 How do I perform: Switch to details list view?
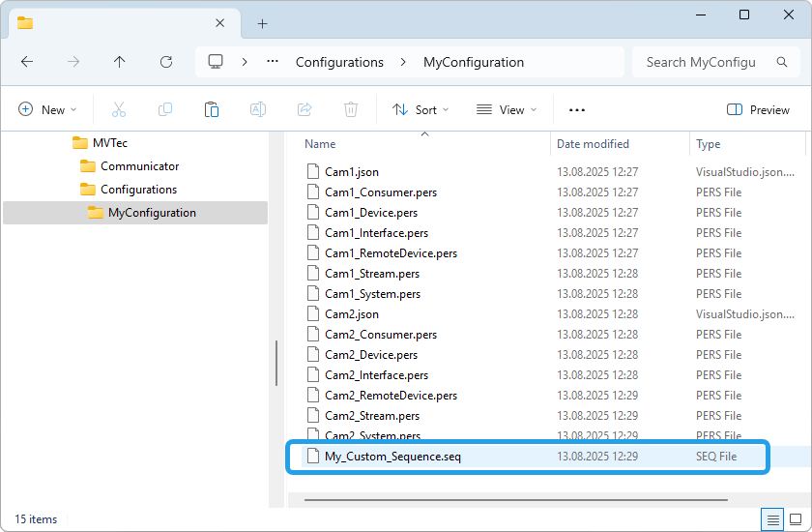click(x=773, y=519)
